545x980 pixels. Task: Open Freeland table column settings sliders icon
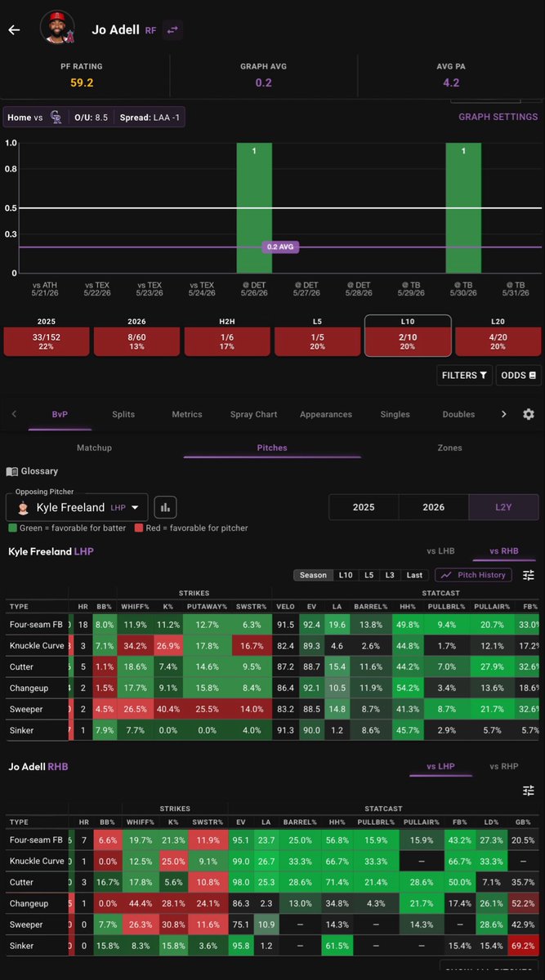coord(529,575)
